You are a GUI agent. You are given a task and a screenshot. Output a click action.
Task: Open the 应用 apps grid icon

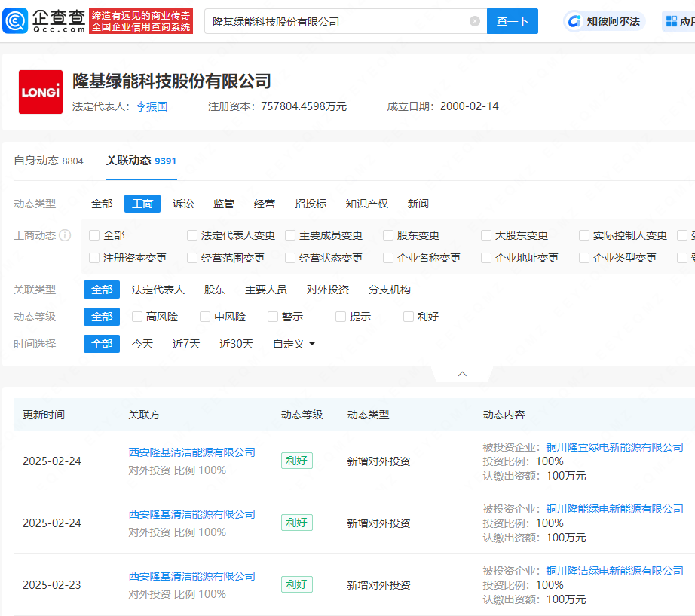click(x=672, y=21)
